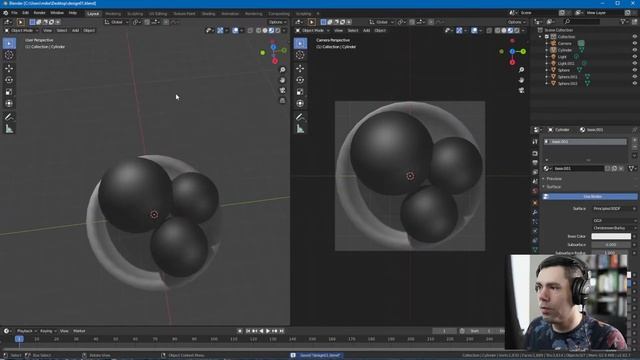The image size is (640, 360).
Task: Hide Sphere.001 object via eye icon
Action: [x=635, y=77]
